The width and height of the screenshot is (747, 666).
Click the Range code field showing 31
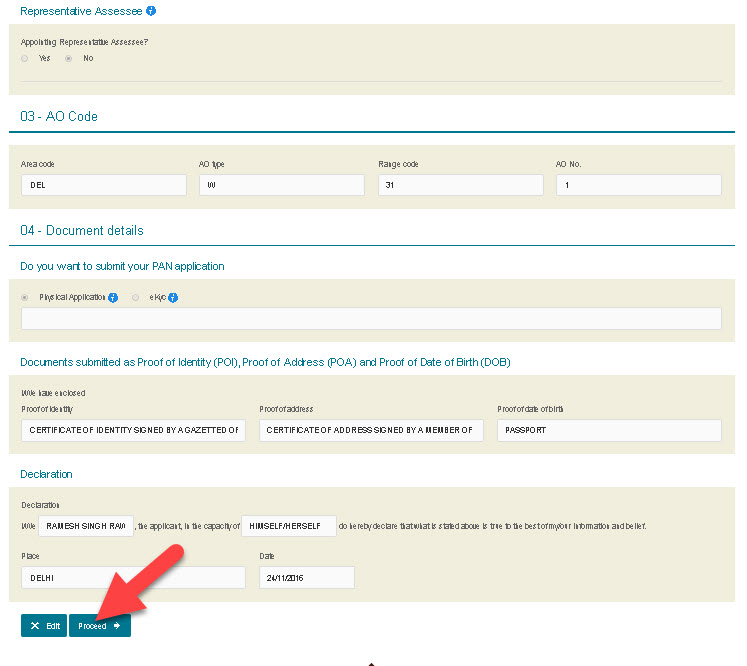(460, 185)
